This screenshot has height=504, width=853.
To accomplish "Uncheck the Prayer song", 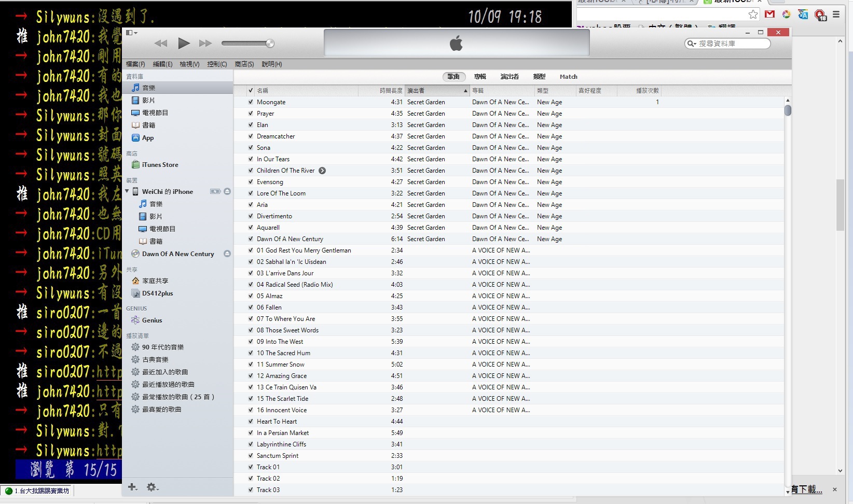I will pos(251,114).
